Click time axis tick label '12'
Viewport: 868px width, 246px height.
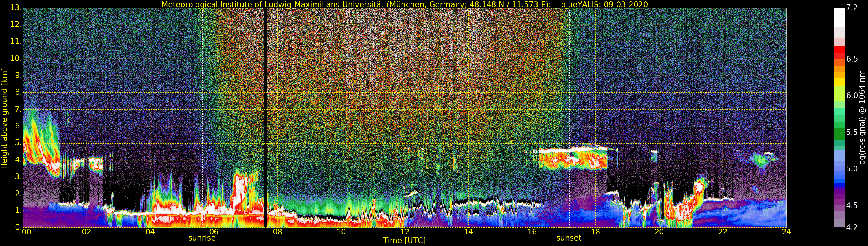[405, 232]
